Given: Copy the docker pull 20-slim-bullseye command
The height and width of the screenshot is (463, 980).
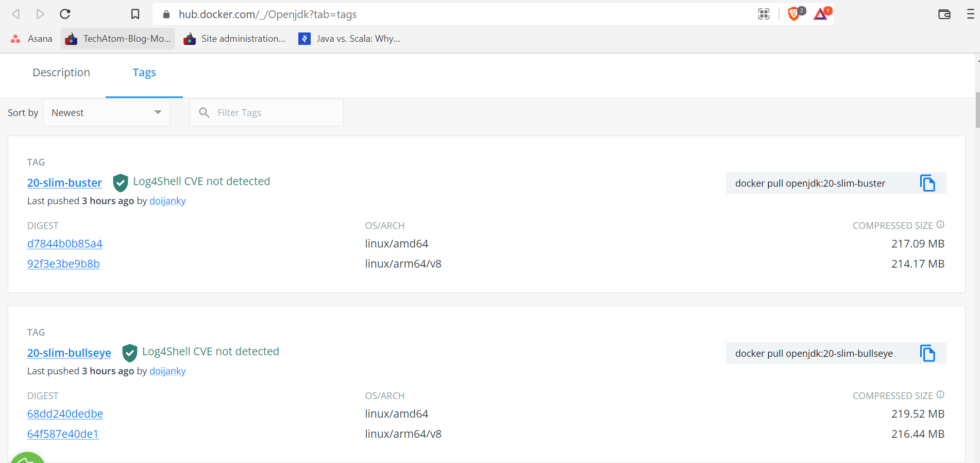Looking at the screenshot, I should 927,353.
